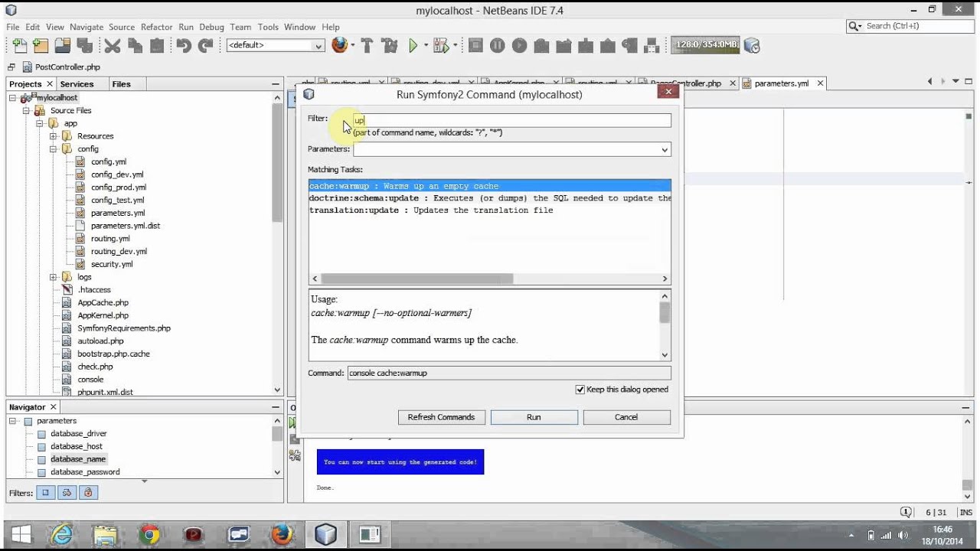The image size is (980, 551).
Task: Click the Run button in the dialog
Action: (x=534, y=417)
